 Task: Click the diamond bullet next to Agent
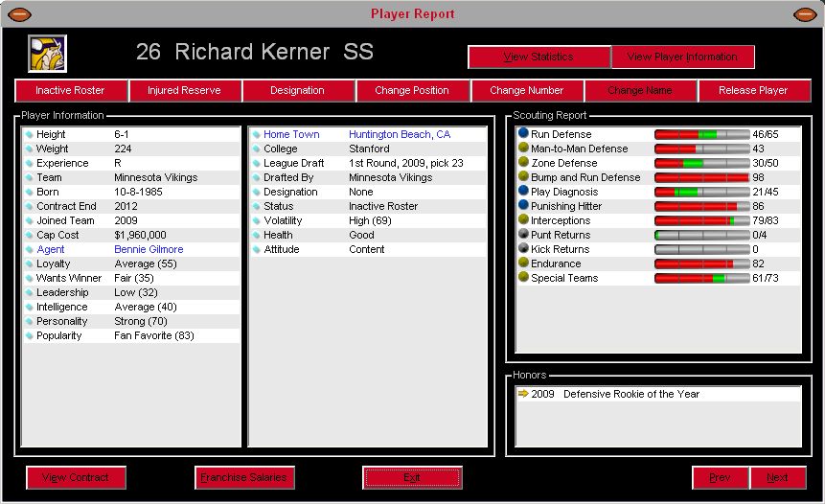(29, 250)
